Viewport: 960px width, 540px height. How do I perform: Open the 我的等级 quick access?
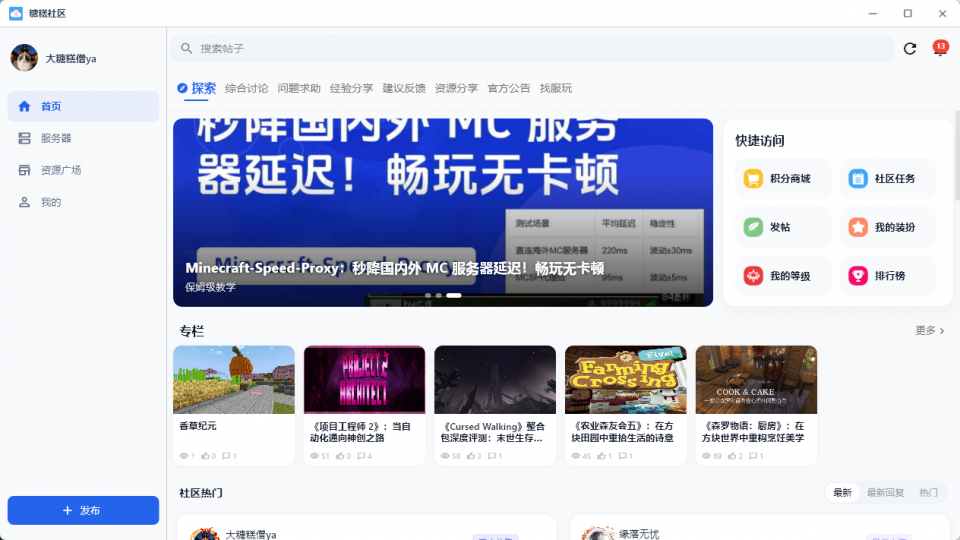[x=784, y=276]
